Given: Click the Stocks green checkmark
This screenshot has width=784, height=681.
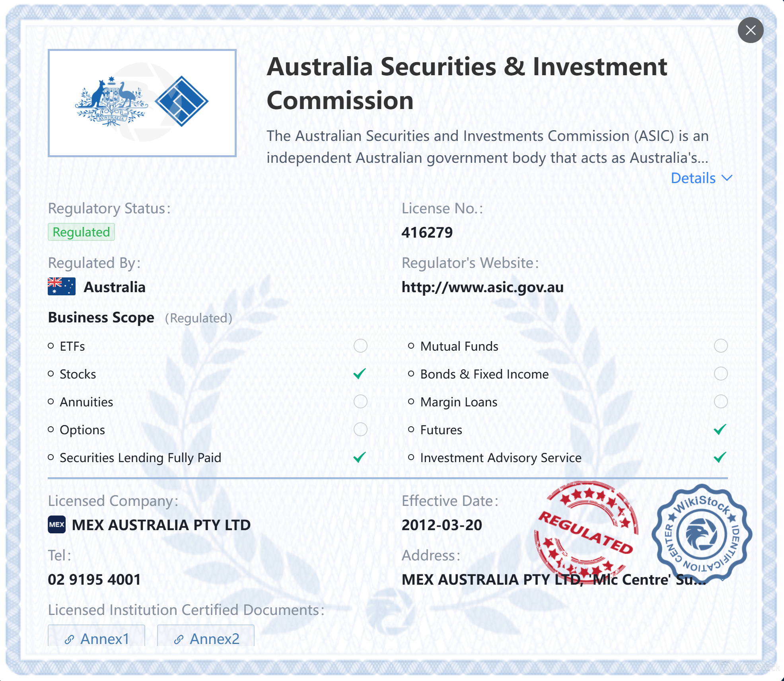Looking at the screenshot, I should coord(360,374).
